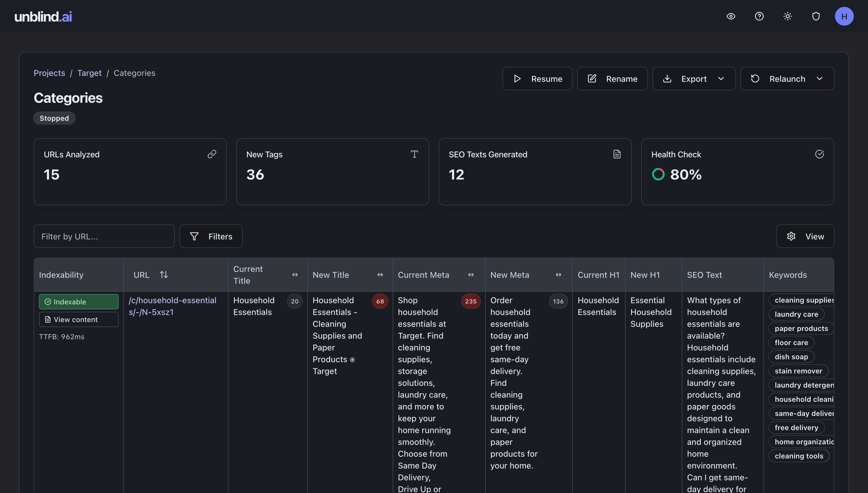Open help via the question mark icon
Image resolution: width=868 pixels, height=493 pixels.
point(759,16)
